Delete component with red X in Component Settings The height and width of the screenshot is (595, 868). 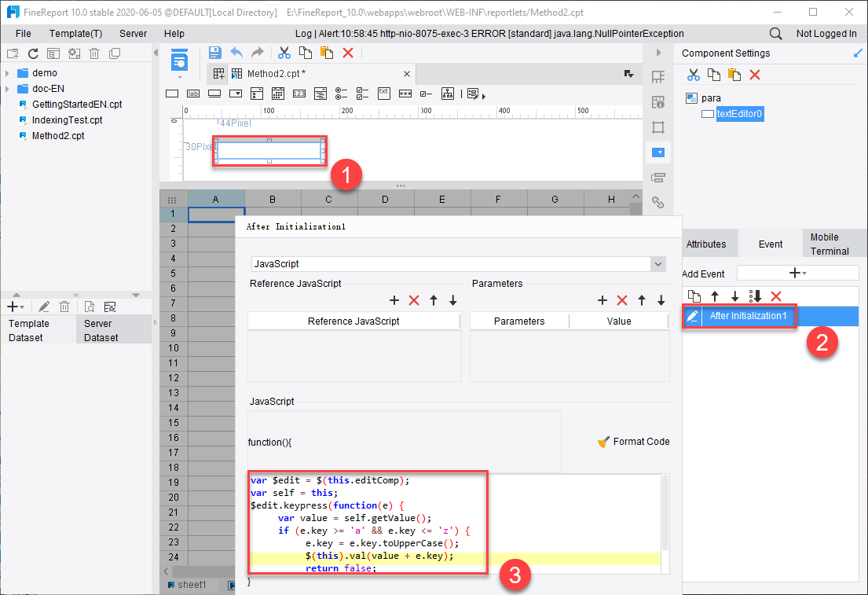click(755, 75)
